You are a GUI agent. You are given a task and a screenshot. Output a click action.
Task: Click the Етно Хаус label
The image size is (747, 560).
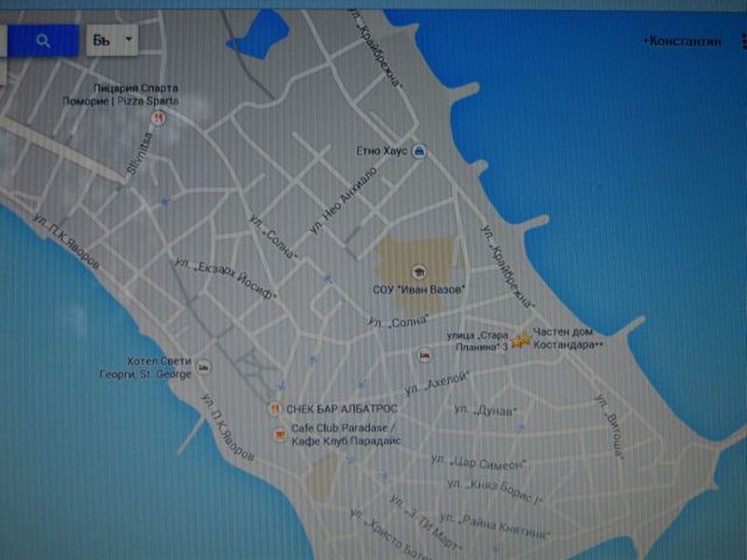click(382, 151)
